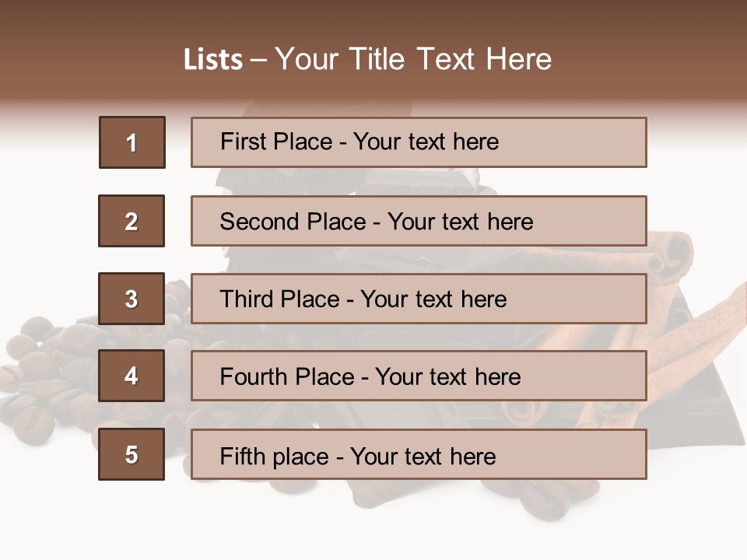Select the Third Place text bar
This screenshot has width=747, height=560.
419,299
